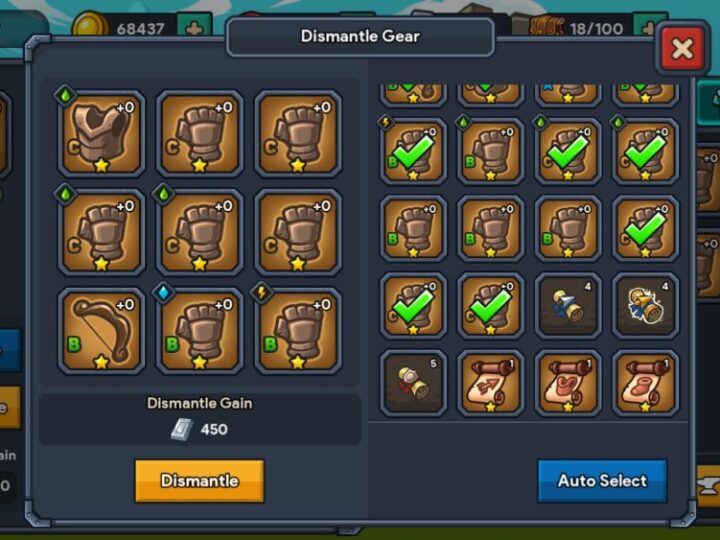Viewport: 720px width, 540px height.
Task: Select the glowing gold scroll stack of 4
Action: [x=645, y=305]
